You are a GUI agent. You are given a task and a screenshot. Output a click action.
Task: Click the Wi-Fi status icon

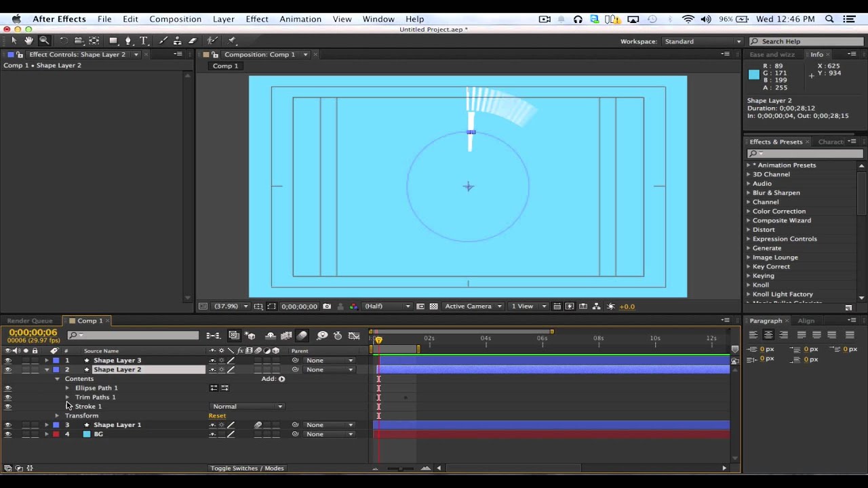688,19
